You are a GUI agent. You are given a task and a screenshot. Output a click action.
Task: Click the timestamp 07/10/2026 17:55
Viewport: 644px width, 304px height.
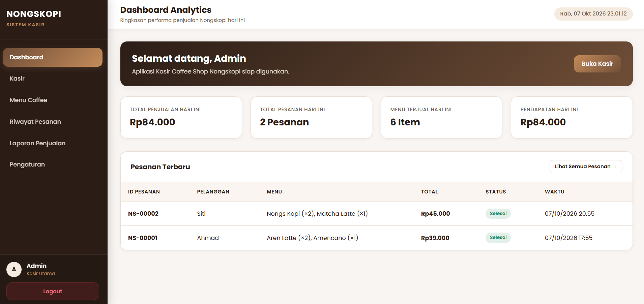569,238
